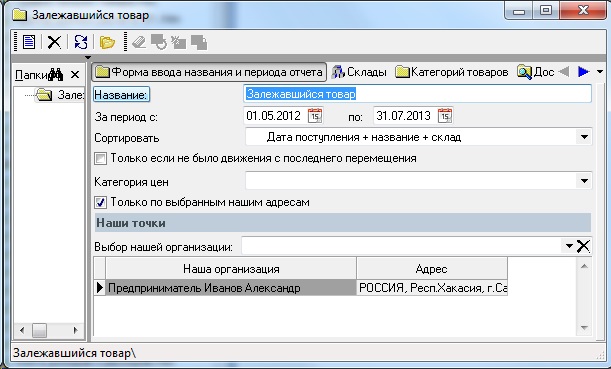Open calendar for the start date 01.05.2012
This screenshot has width=611, height=369.
tap(315, 116)
